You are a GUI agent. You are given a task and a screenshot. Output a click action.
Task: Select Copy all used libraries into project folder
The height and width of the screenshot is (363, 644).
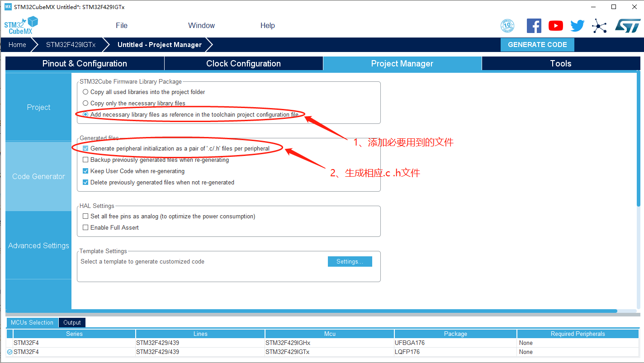click(85, 92)
